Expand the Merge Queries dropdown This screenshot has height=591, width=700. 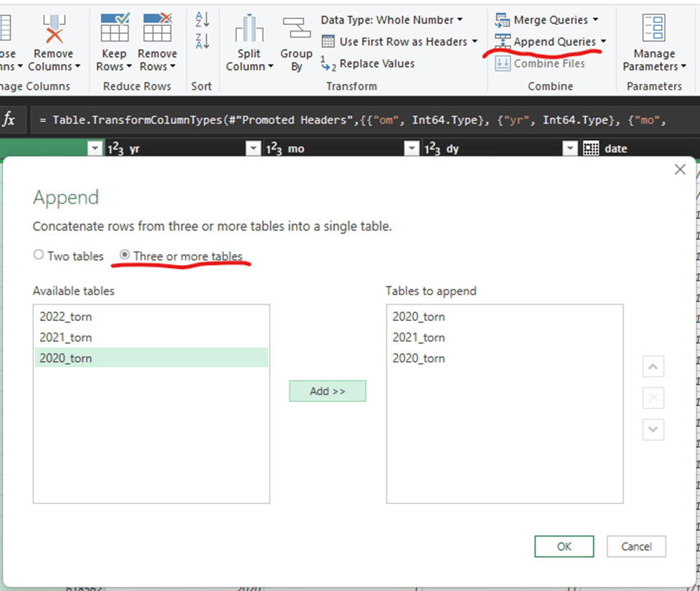coord(595,20)
